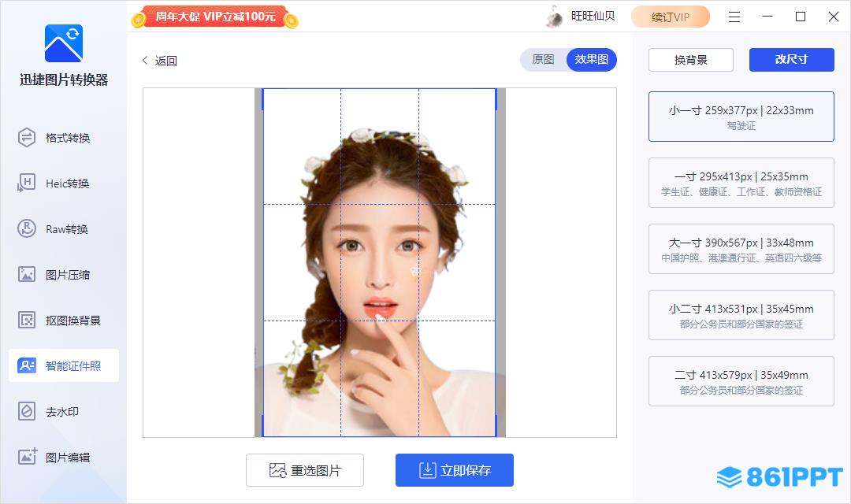
Task: Open 格式转换 in the sidebar
Action: pyautogui.click(x=64, y=138)
